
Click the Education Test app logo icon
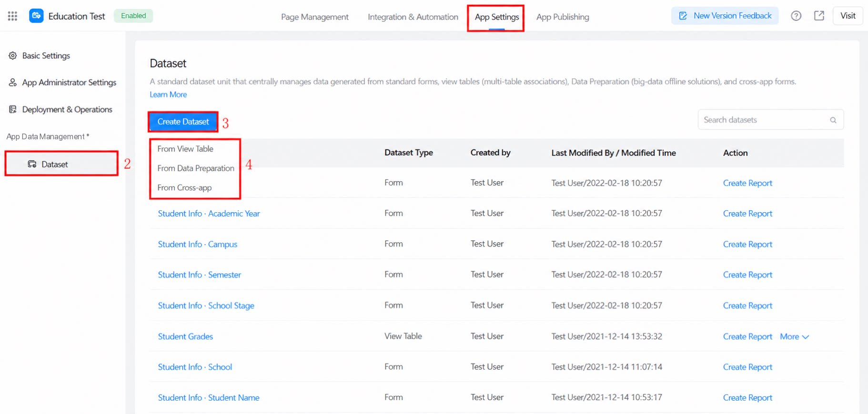[36, 16]
